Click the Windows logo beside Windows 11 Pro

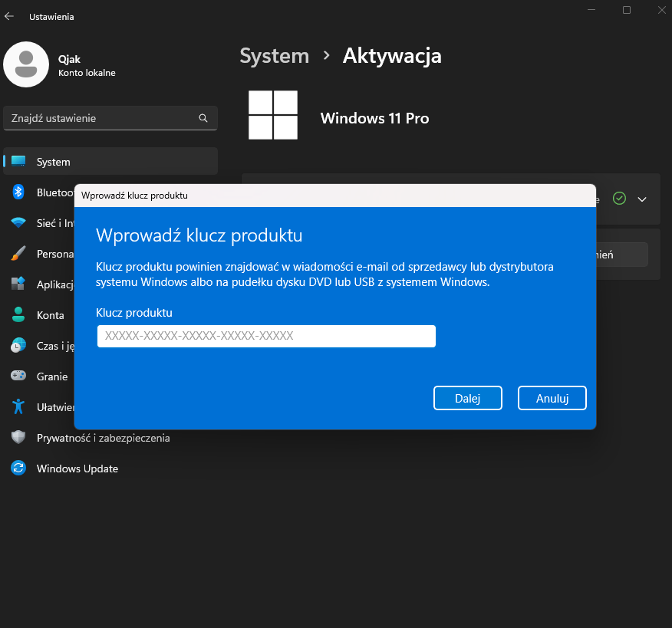[272, 115]
